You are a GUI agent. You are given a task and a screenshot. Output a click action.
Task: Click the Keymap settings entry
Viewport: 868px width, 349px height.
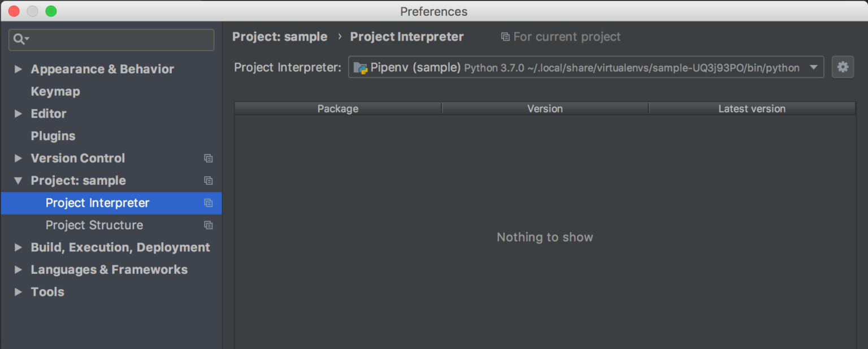tap(55, 91)
